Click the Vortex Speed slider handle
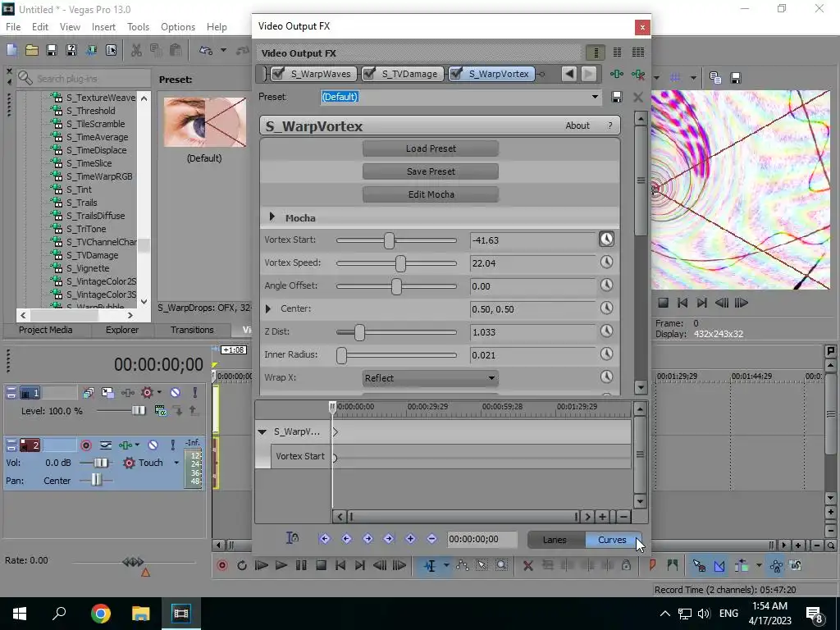 tap(400, 263)
